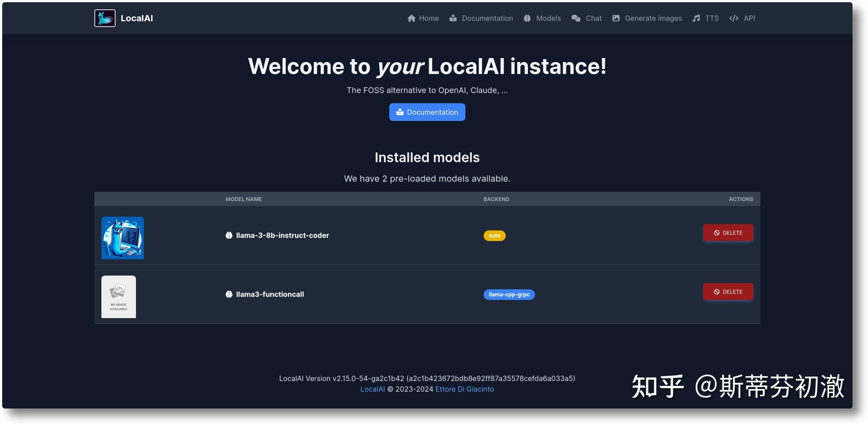
Task: Click the model icon beside llama-3-8b-instruct-coder
Action: click(x=229, y=235)
